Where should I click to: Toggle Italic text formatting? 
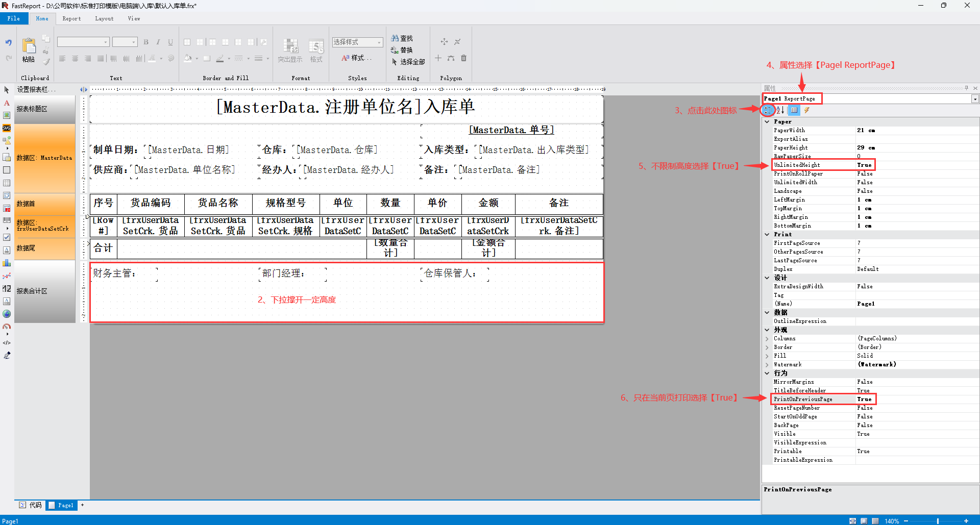click(x=158, y=42)
